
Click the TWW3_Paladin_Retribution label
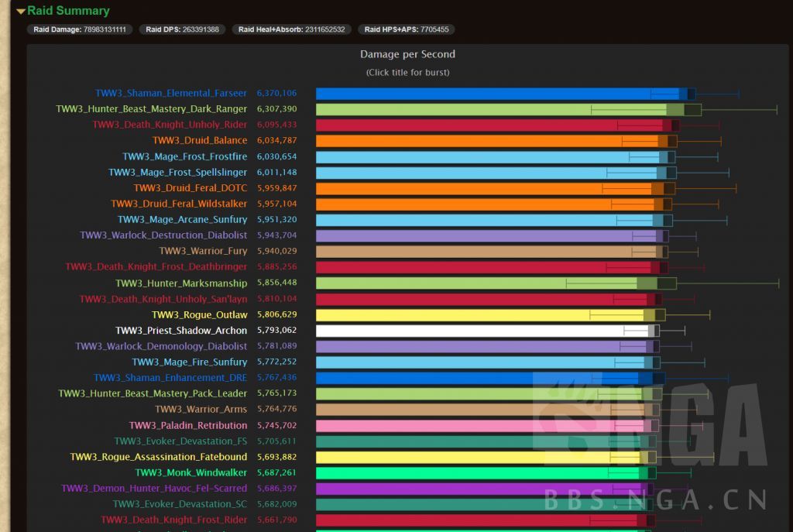point(188,426)
